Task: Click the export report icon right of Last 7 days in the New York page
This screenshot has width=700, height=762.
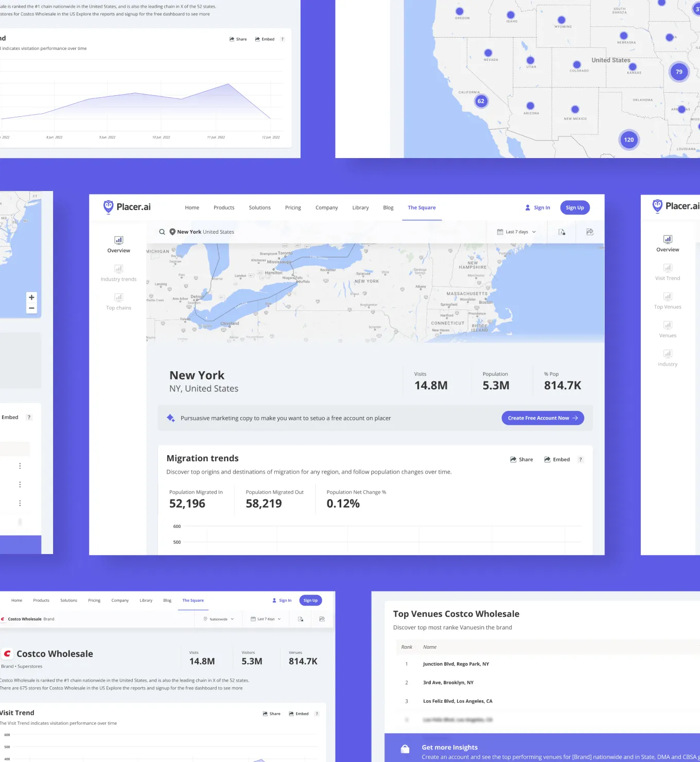Action: (562, 232)
